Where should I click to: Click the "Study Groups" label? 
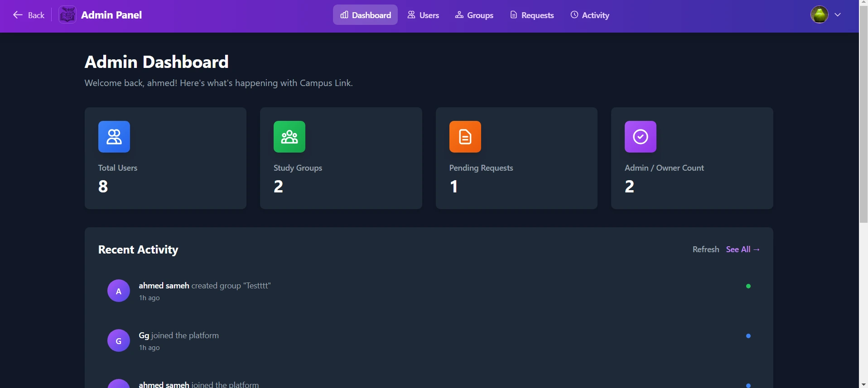click(x=298, y=168)
